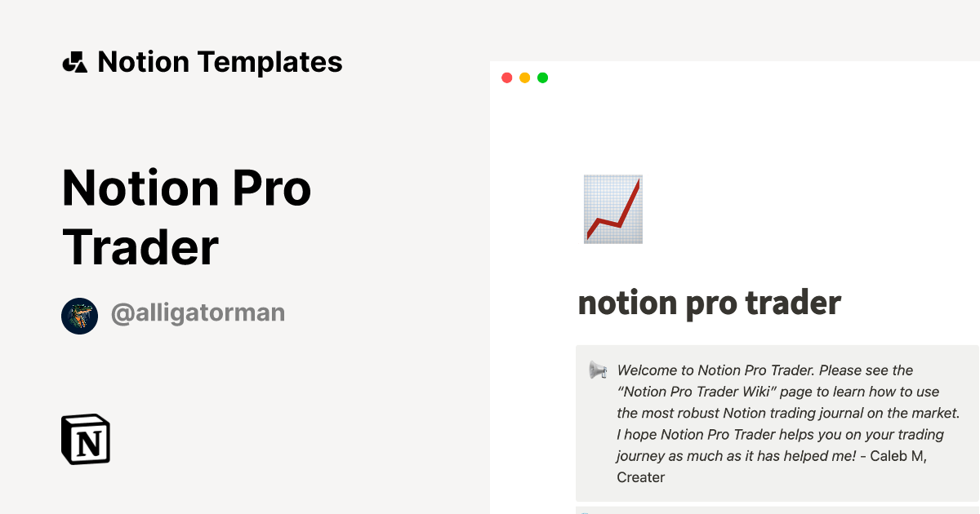This screenshot has width=980, height=514.
Task: Click the second callout at the bottom
Action: click(x=776, y=509)
